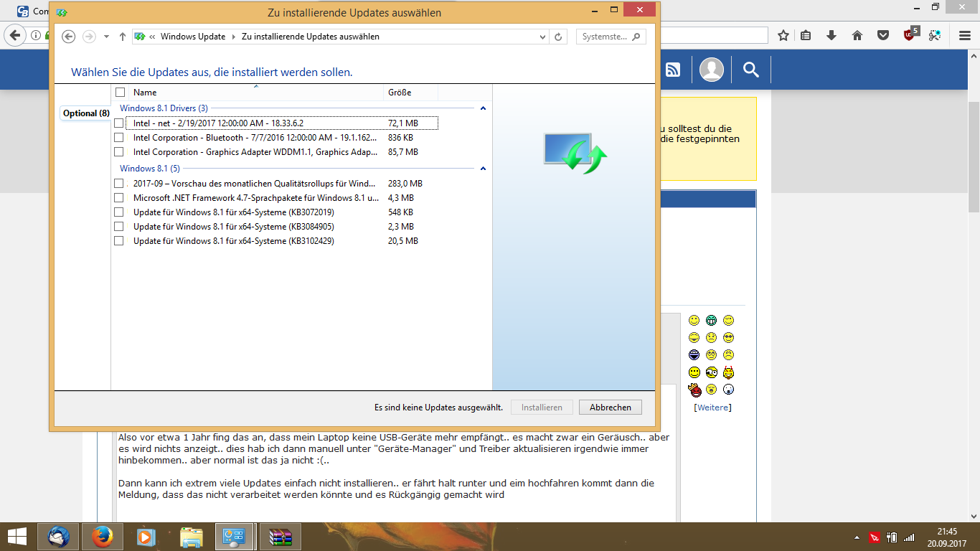
Task: Open the uBlock Origin extension icon
Action: click(x=910, y=34)
